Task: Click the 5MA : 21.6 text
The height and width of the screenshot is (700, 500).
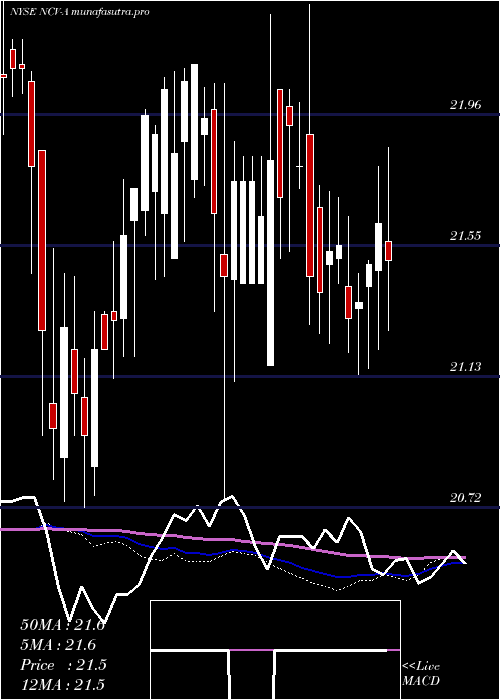Action: click(x=58, y=645)
